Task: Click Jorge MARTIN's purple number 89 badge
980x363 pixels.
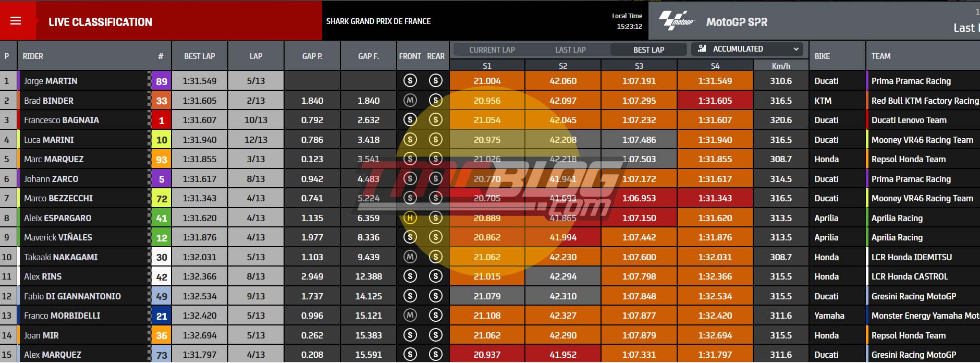Action: 162,81
